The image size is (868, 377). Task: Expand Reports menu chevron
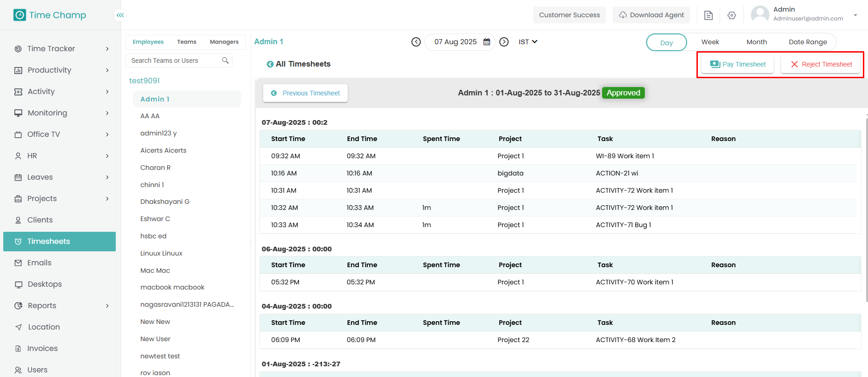coord(107,306)
